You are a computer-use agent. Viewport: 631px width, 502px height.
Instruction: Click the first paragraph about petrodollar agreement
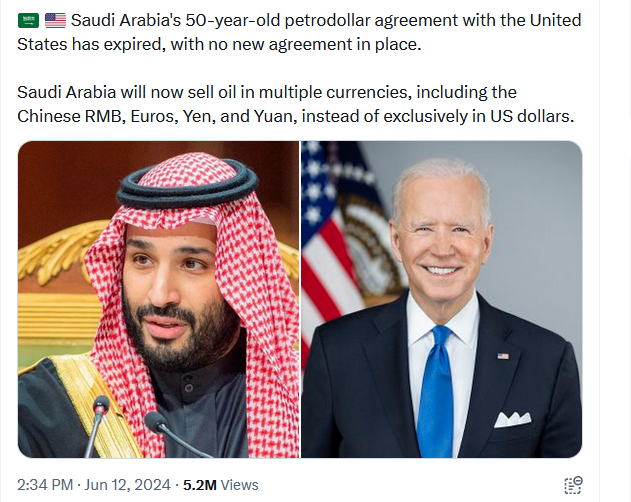[x=300, y=31]
